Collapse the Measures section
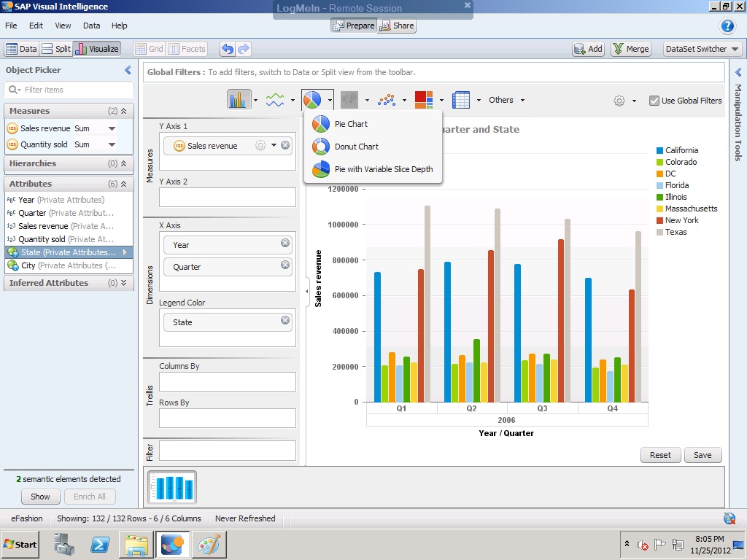This screenshot has height=560, width=747. 123,111
